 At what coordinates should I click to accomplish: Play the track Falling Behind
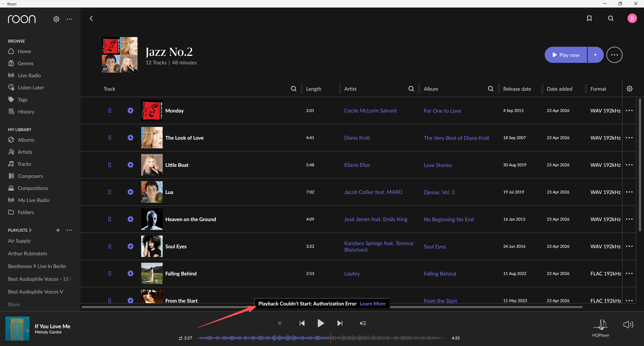[130, 274]
